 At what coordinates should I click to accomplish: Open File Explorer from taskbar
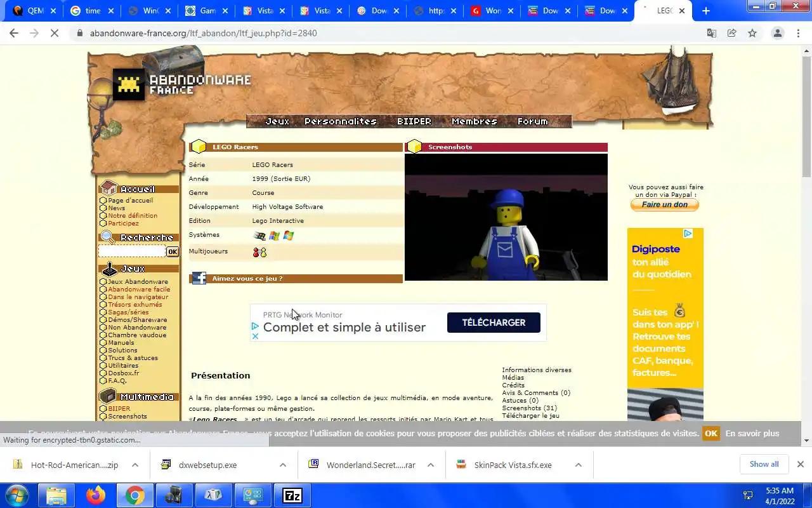coord(56,495)
